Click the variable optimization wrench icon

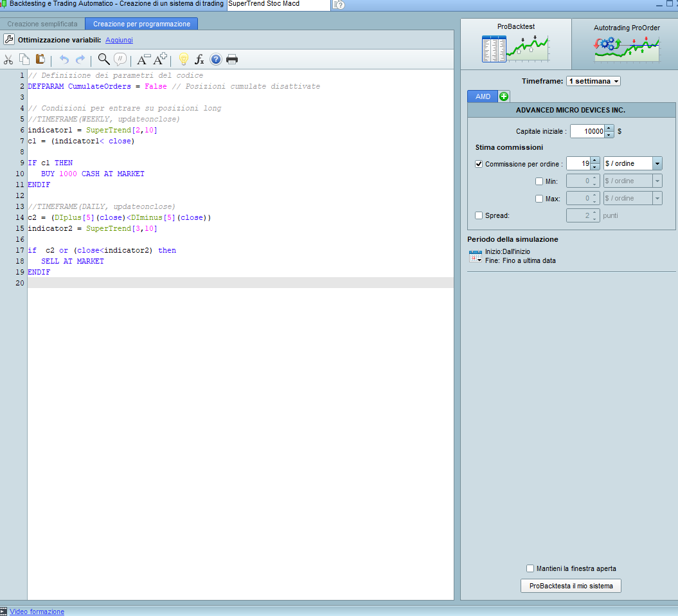[9, 39]
